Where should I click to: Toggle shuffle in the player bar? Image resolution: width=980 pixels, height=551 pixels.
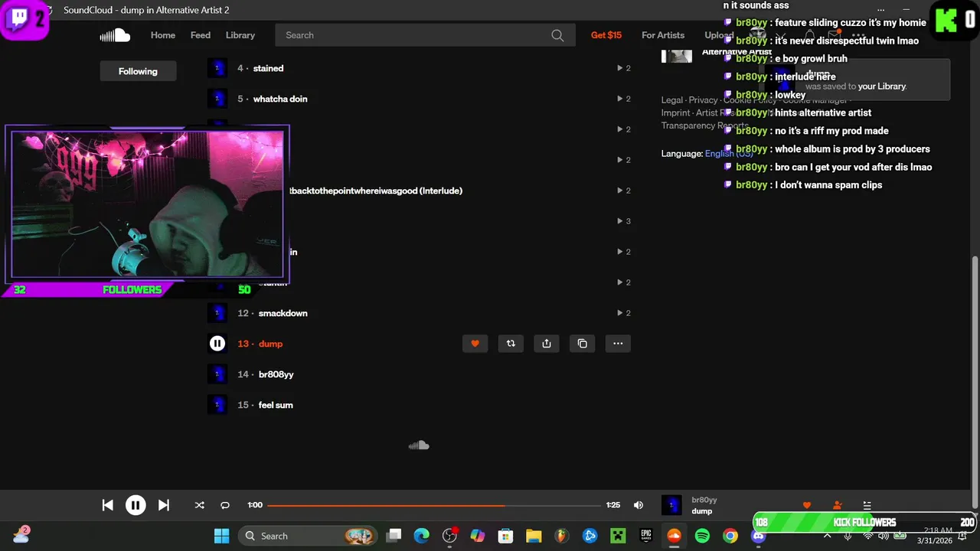tap(199, 505)
